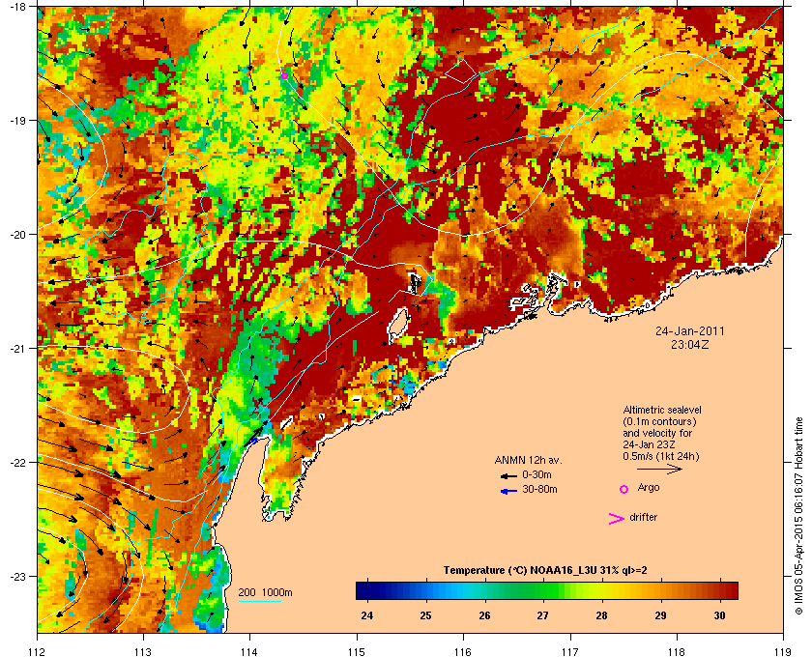This screenshot has height=657, width=812.
Task: Click the '200 1000m' isobath label
Action: tap(265, 592)
